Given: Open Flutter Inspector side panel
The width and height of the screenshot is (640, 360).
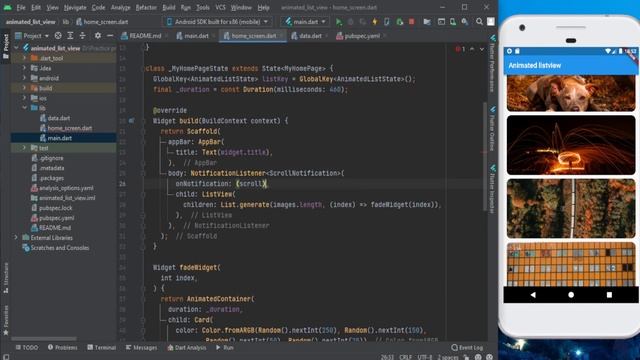Looking at the screenshot, I should pyautogui.click(x=492, y=189).
